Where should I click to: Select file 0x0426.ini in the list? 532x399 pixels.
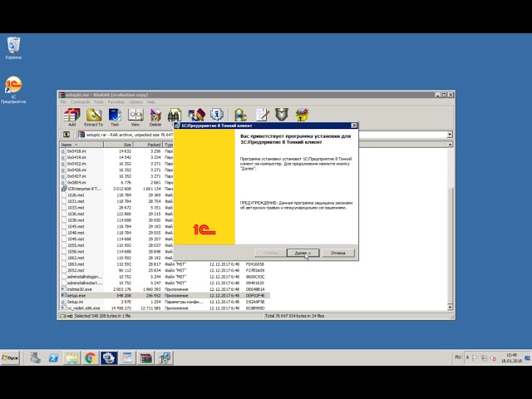pos(76,170)
